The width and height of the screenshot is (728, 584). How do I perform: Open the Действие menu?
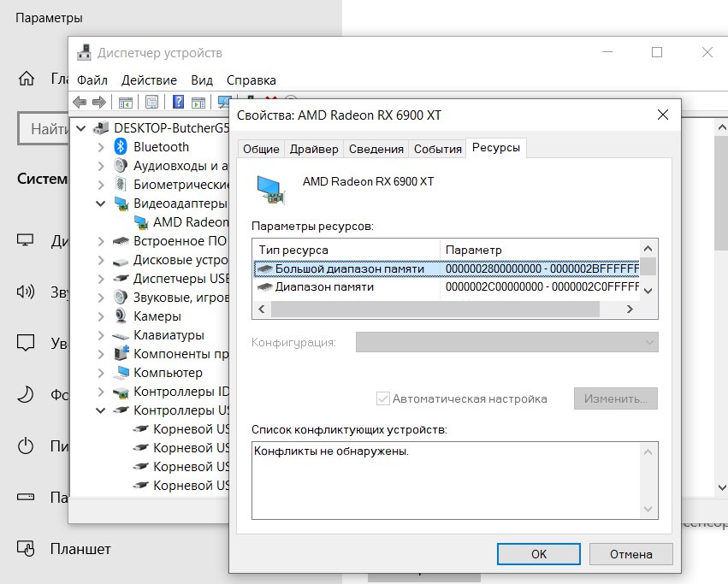(149, 80)
